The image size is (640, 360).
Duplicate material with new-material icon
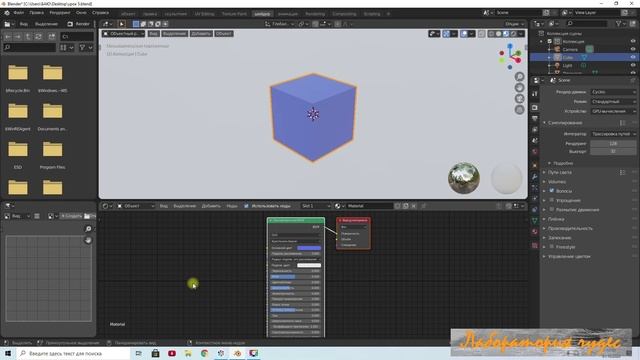[406, 206]
